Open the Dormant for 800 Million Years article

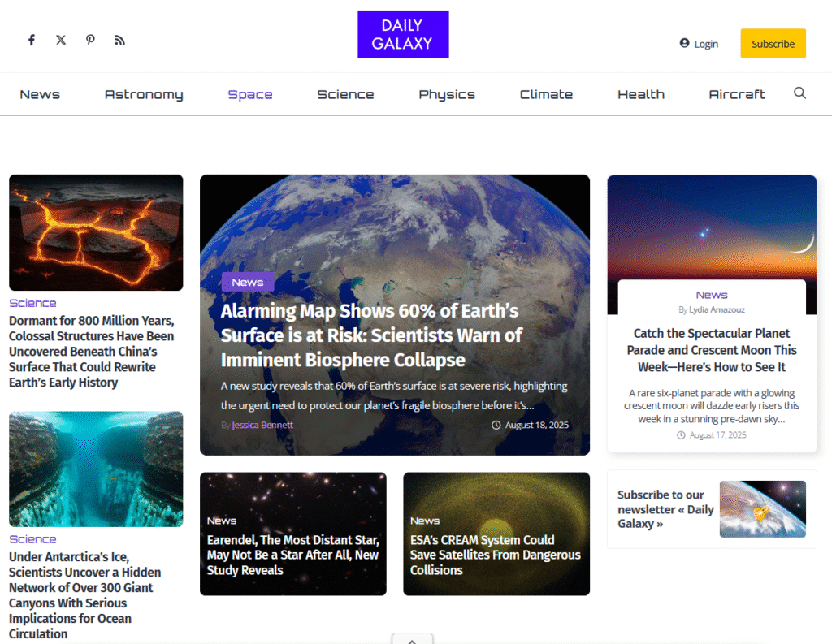point(91,352)
